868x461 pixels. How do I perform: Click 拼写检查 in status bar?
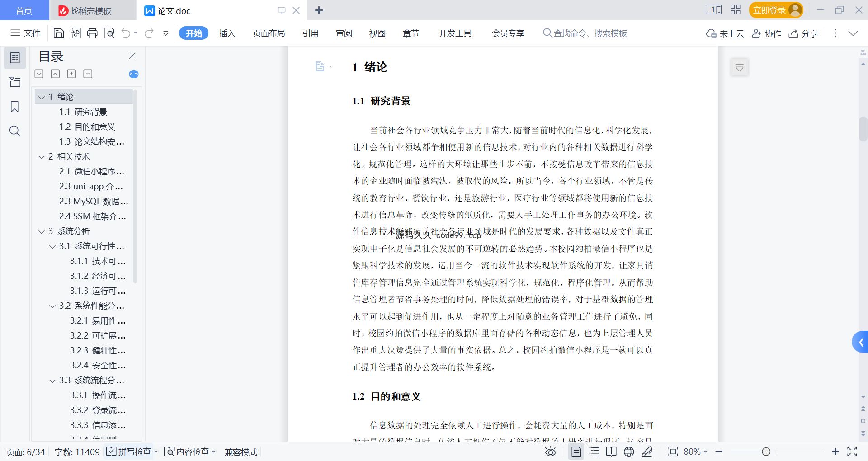[129, 452]
